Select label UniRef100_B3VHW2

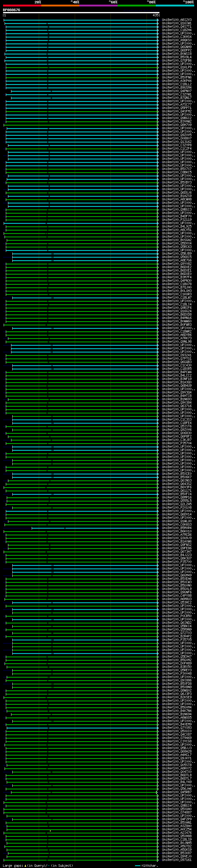[177, 121]
